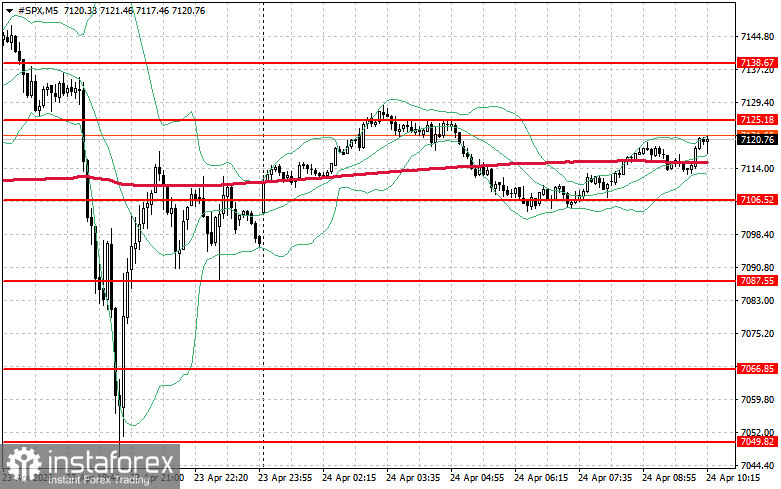Select the 7087.55 red level price label
Image resolution: width=781 pixels, height=489 pixels.
tap(757, 281)
